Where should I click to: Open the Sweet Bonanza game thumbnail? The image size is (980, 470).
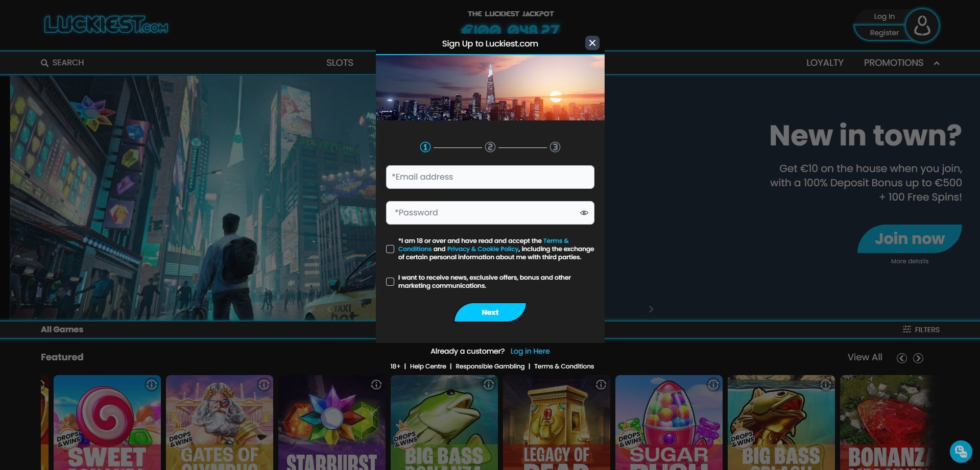pos(107,423)
